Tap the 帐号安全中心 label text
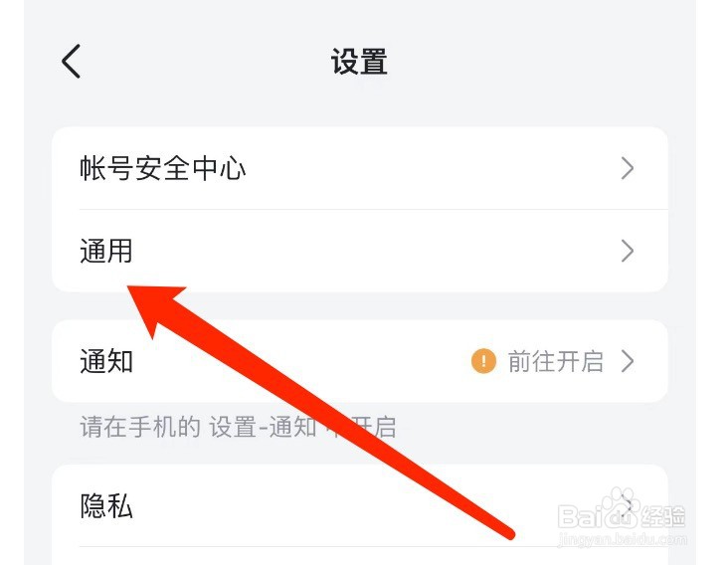 [162, 168]
